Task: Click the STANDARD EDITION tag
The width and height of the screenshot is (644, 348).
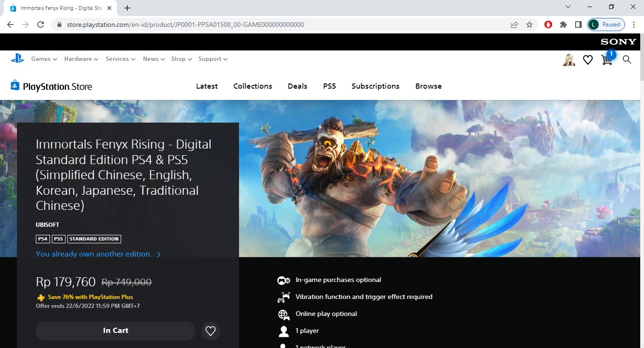Action: point(94,239)
